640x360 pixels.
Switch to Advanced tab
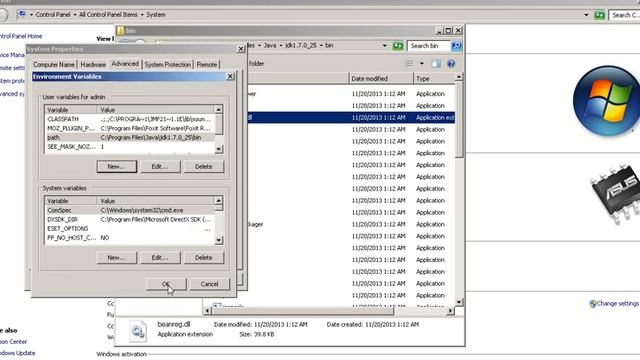125,64
